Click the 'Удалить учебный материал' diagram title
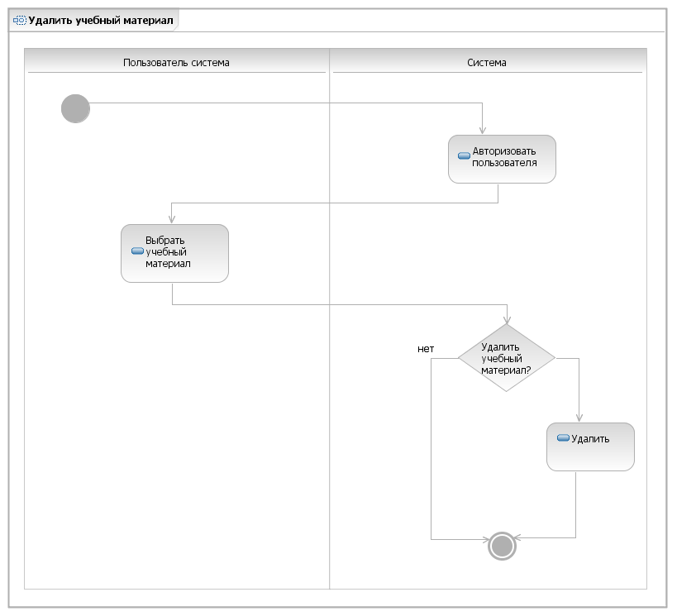 click(101, 21)
